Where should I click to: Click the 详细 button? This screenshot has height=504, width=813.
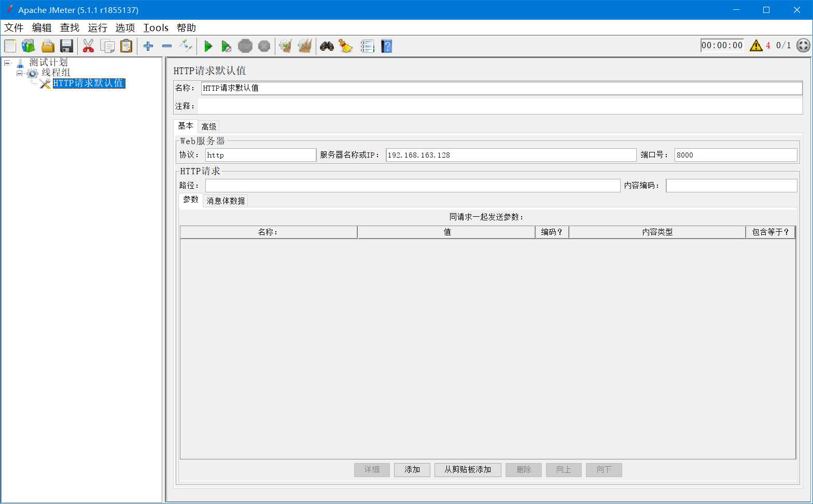[372, 470]
